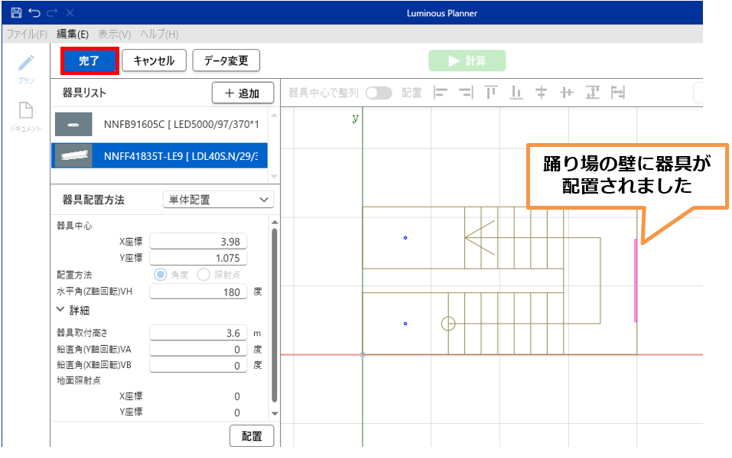This screenshot has height=458, width=732.
Task: Select the 照射点 radio button
Action: 203,274
